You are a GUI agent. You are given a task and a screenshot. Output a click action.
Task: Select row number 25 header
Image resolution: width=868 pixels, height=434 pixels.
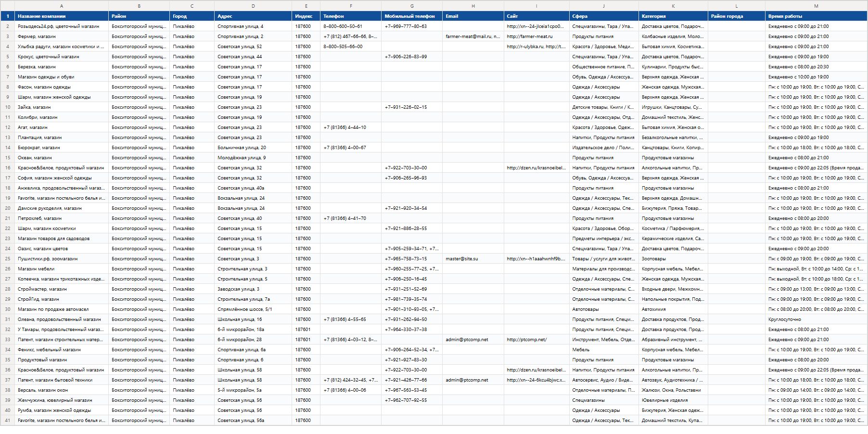(x=8, y=259)
